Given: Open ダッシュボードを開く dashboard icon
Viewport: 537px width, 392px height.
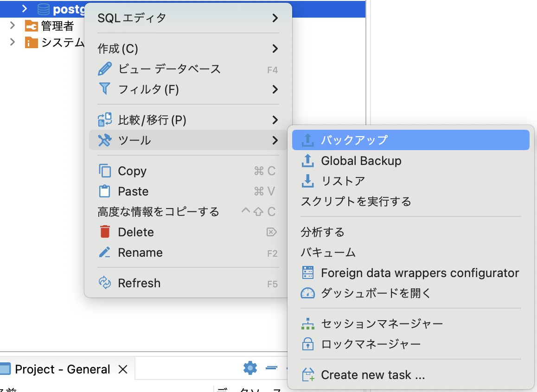Looking at the screenshot, I should tap(307, 293).
